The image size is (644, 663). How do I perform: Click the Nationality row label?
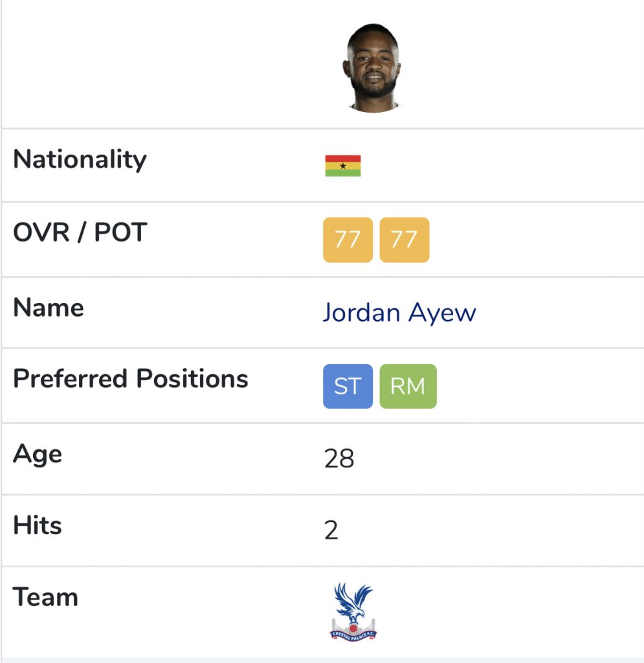[80, 160]
